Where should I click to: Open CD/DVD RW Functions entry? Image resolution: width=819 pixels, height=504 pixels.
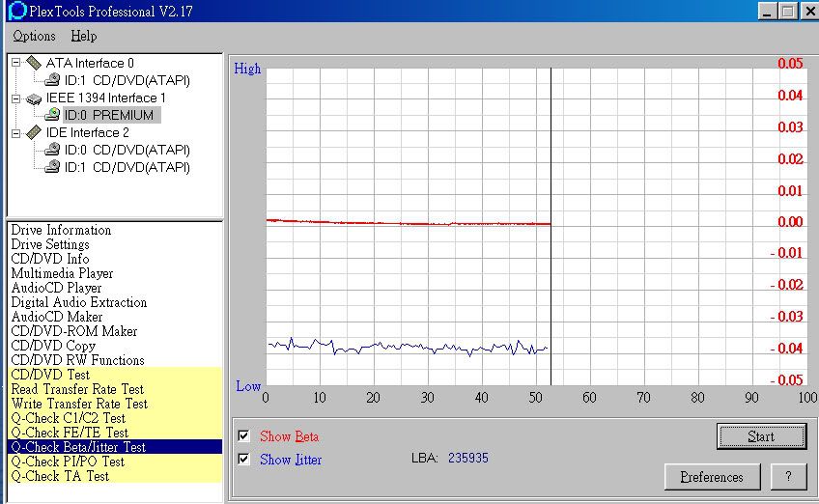pos(78,360)
